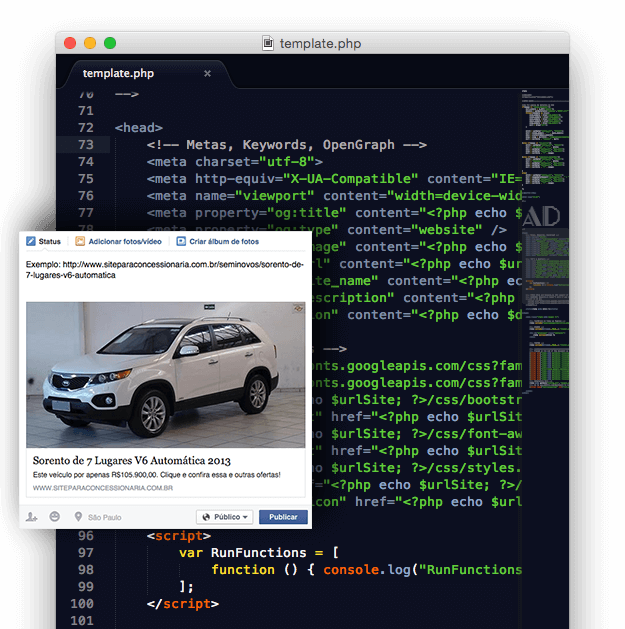The width and height of the screenshot is (625, 629).
Task: Click the location pin icon
Action: pos(78,517)
